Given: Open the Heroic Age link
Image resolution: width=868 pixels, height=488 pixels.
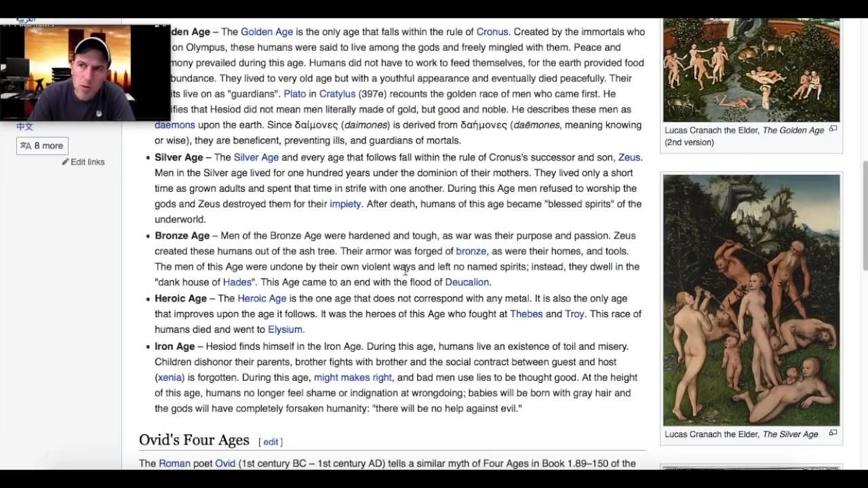Looking at the screenshot, I should click(262, 299).
